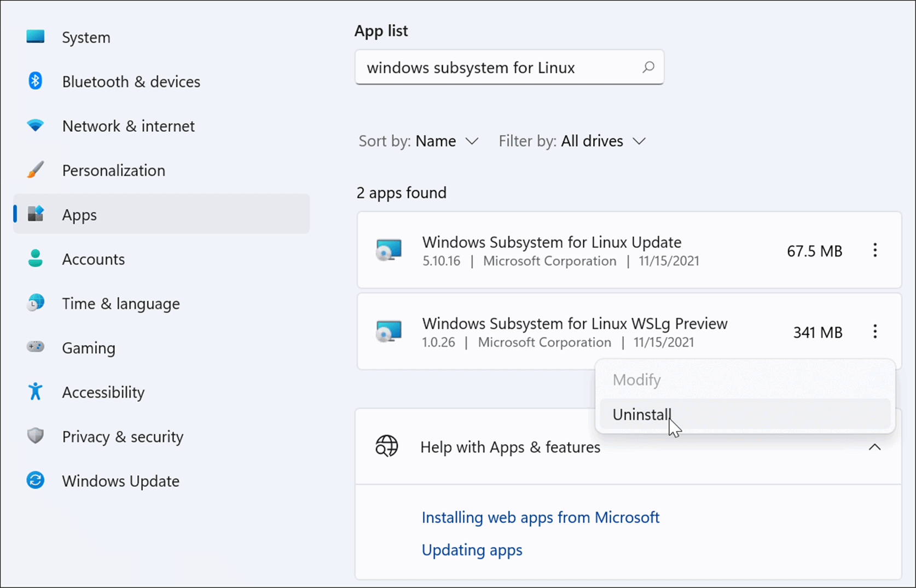Open the Updating apps help link
This screenshot has width=916, height=588.
click(472, 550)
